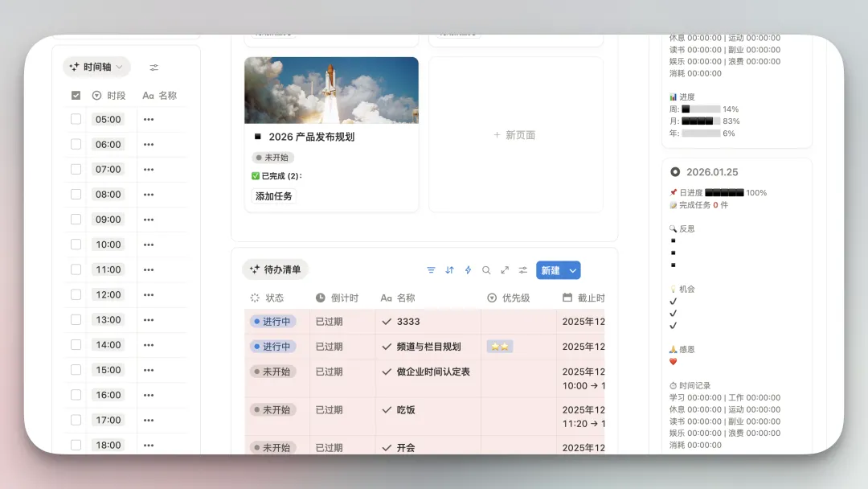This screenshot has width=868, height=489.
Task: Open the expand full-page arrows icon
Action: point(505,270)
